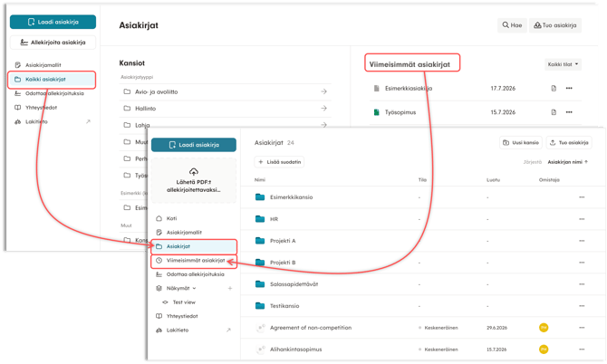The height and width of the screenshot is (364, 607).
Task: Click the Hae search button
Action: tap(512, 25)
